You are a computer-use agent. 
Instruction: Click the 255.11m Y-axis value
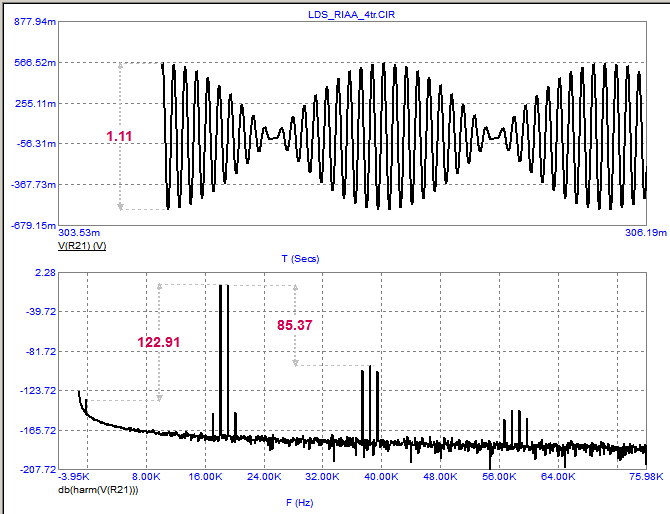(x=36, y=103)
